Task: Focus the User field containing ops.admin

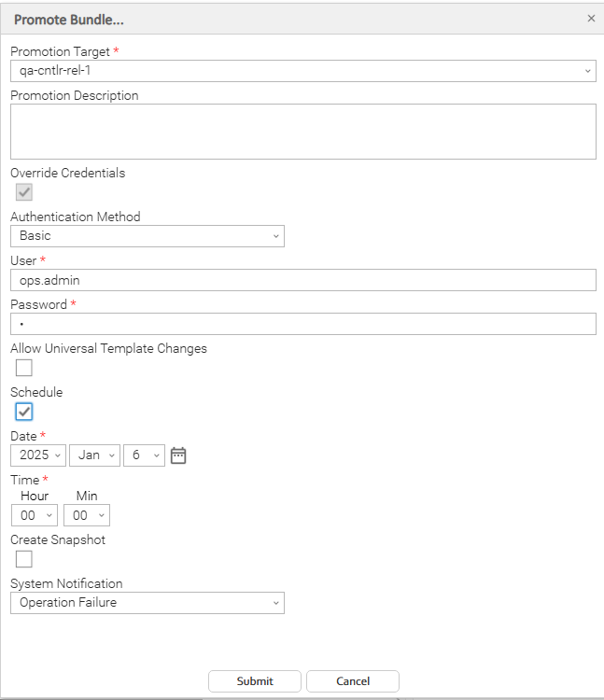Action: (x=302, y=280)
